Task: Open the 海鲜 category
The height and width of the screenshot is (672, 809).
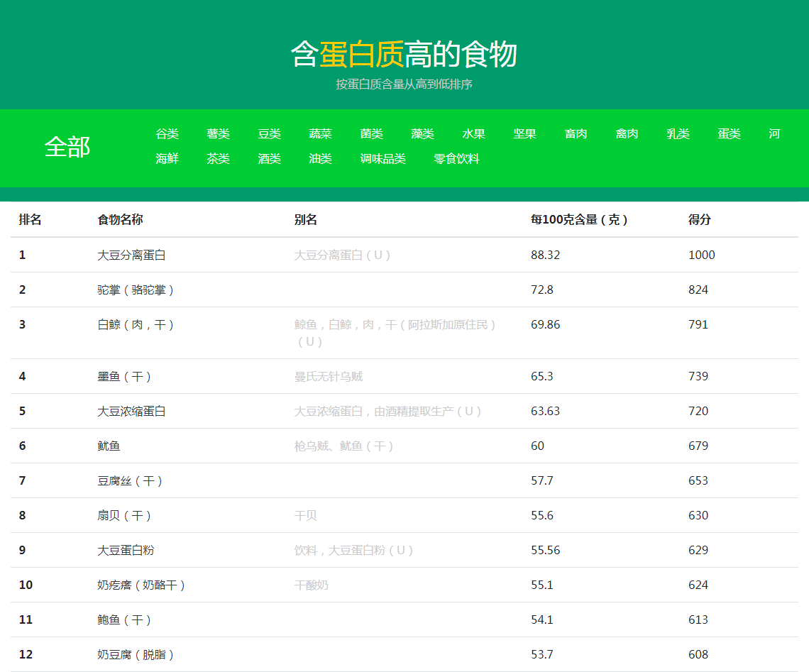Action: (x=167, y=159)
